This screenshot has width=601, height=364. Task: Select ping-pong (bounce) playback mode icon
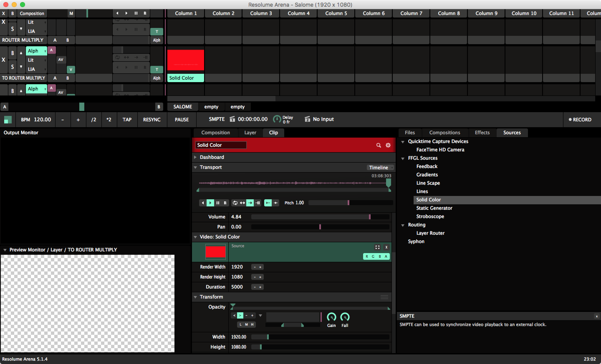click(x=242, y=203)
